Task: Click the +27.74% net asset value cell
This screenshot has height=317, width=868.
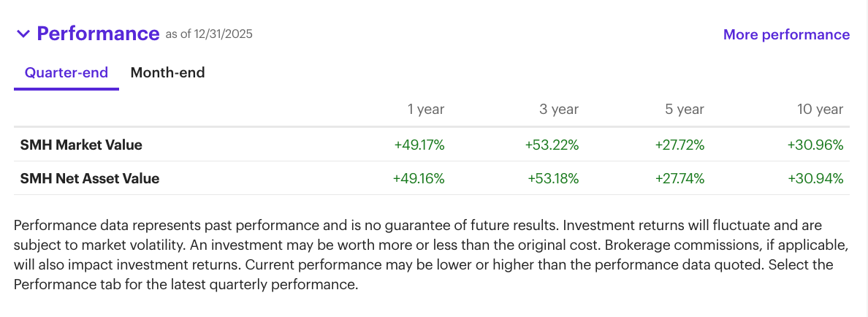Action: click(679, 179)
